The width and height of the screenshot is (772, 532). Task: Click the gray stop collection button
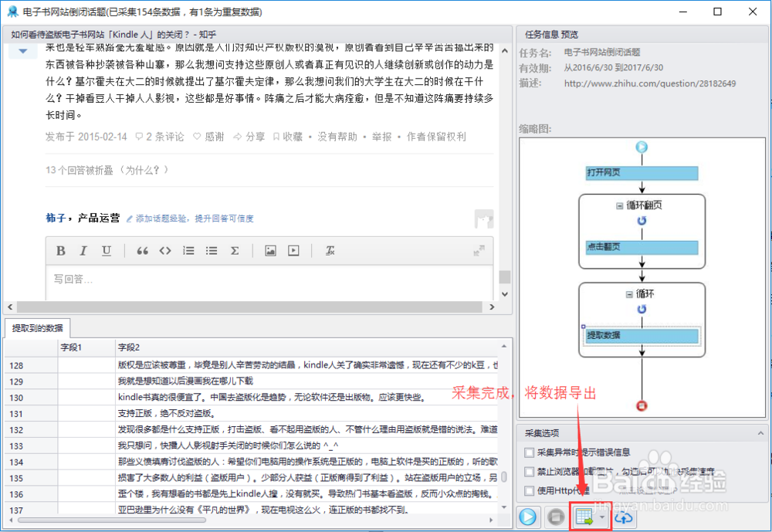(555, 517)
